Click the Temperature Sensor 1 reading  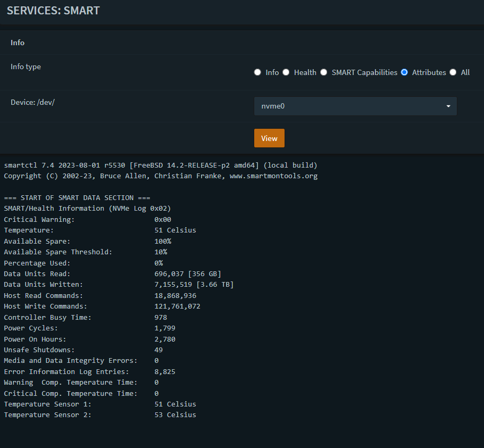175,404
